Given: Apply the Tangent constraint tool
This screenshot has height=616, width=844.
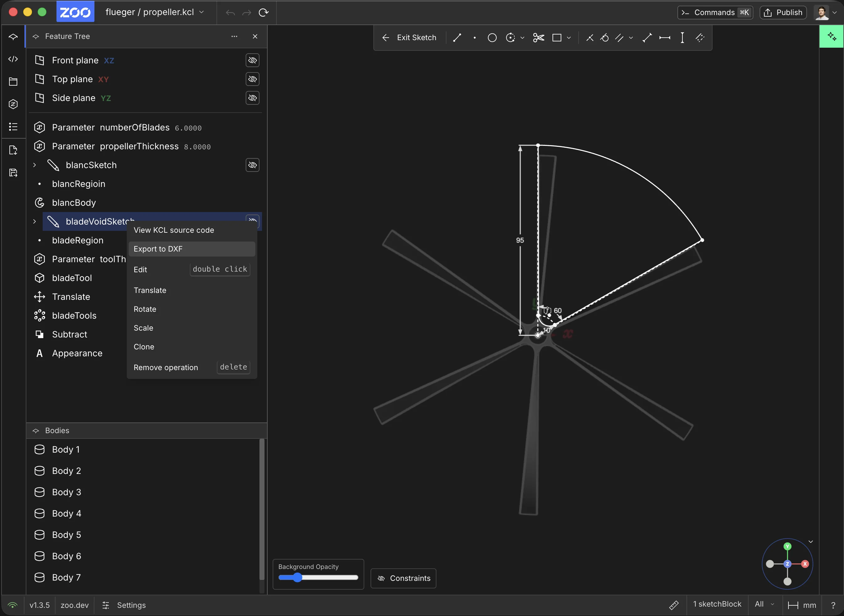Looking at the screenshot, I should click(605, 38).
